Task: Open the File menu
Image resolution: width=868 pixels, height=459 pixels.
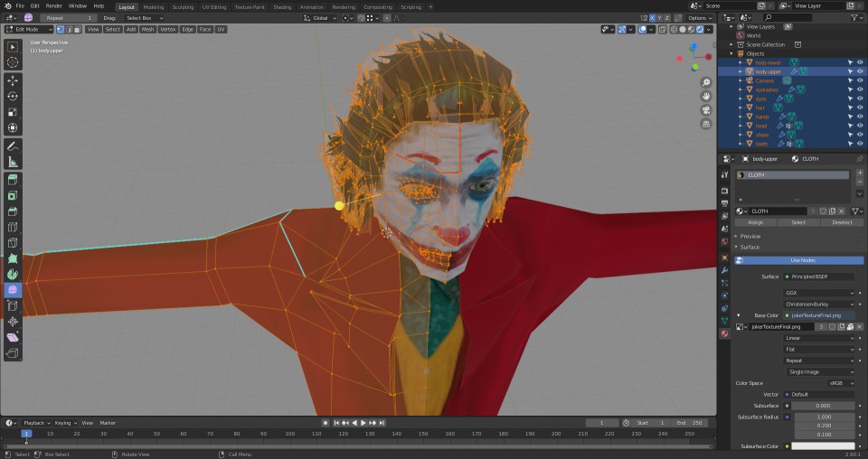Action: coord(20,6)
